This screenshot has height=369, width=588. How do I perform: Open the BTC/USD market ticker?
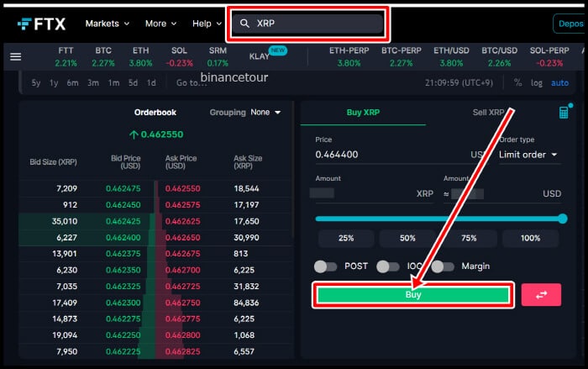point(499,56)
